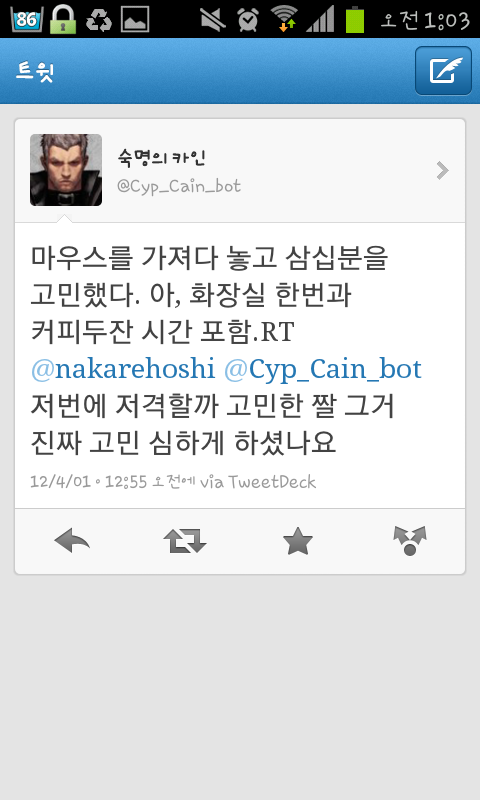Tap the @Cyp_Cain_bot handle under the name
This screenshot has height=800, width=480.
pyautogui.click(x=179, y=186)
